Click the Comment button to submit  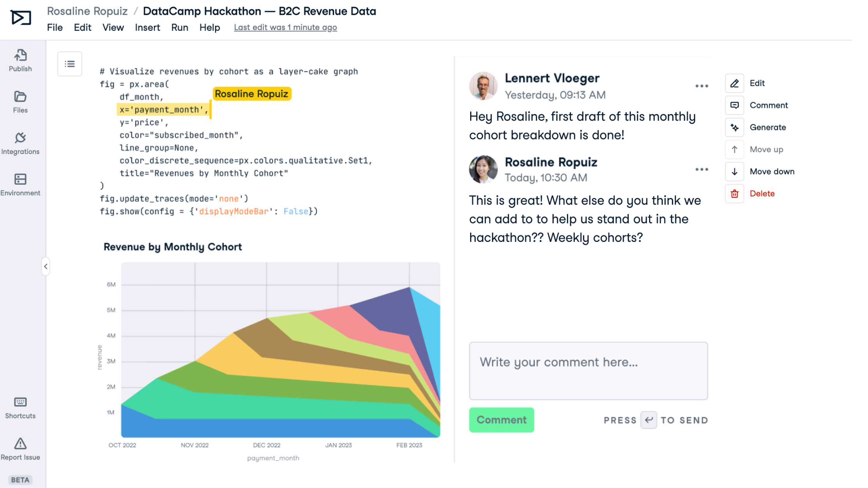pyautogui.click(x=501, y=420)
